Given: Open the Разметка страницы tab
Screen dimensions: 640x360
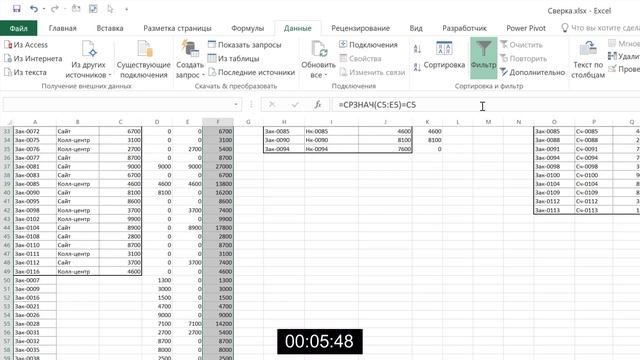Looking at the screenshot, I should coord(177,28).
